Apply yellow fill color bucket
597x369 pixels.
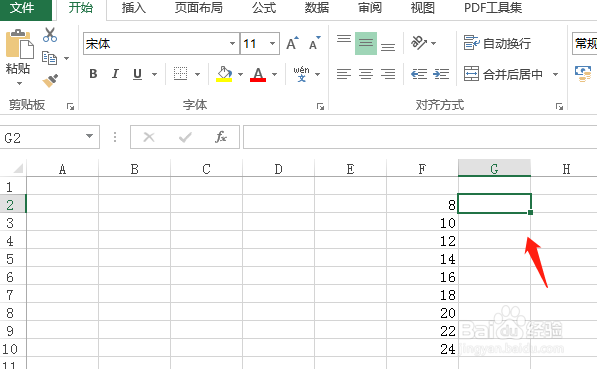[x=224, y=74]
